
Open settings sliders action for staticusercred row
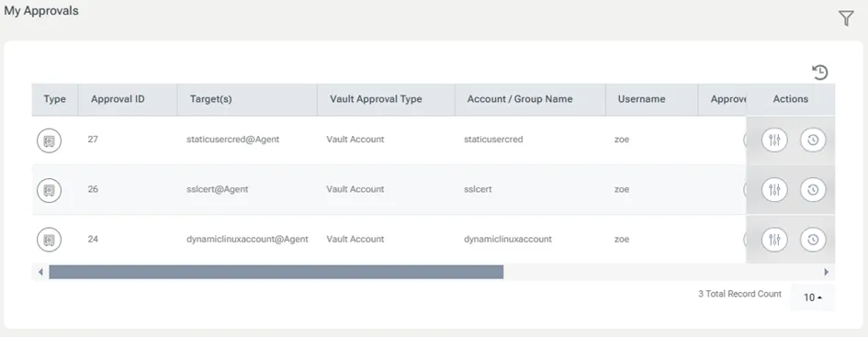click(x=774, y=140)
